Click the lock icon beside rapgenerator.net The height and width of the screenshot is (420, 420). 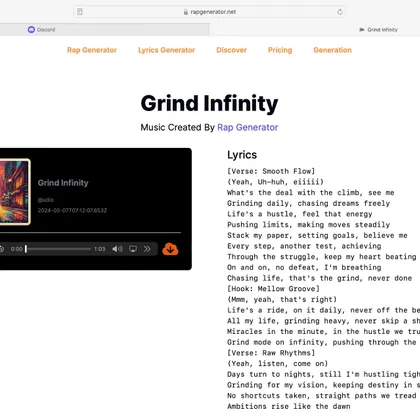pyautogui.click(x=186, y=12)
